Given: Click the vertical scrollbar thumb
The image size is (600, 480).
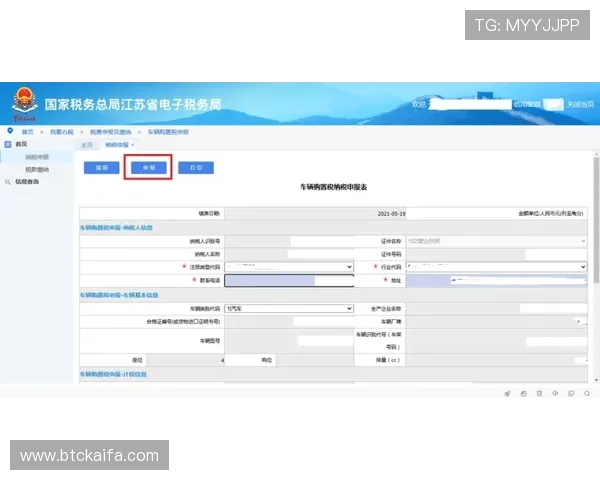Looking at the screenshot, I should [596, 220].
